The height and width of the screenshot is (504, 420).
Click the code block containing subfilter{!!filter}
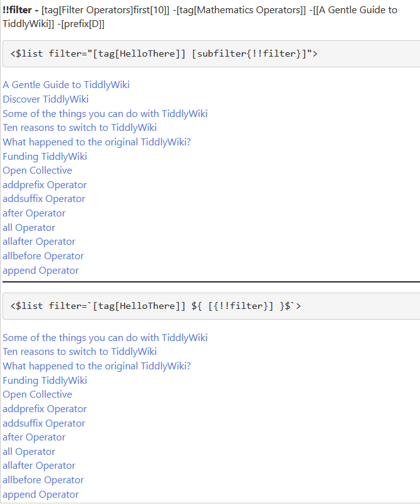210,53
